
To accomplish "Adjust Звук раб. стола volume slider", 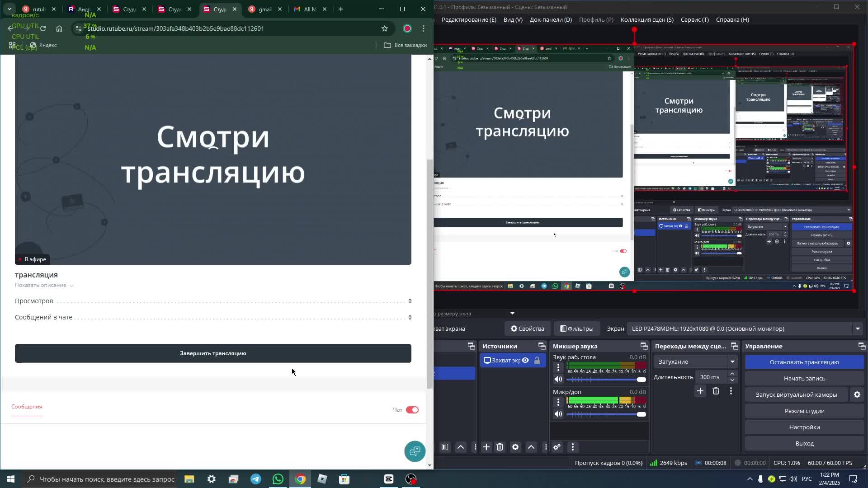I will coord(606,380).
